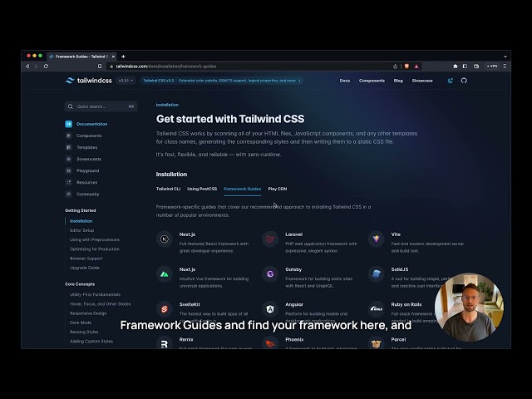The height and width of the screenshot is (399, 532).
Task: Click the Templates sidebar icon
Action: tap(68, 147)
